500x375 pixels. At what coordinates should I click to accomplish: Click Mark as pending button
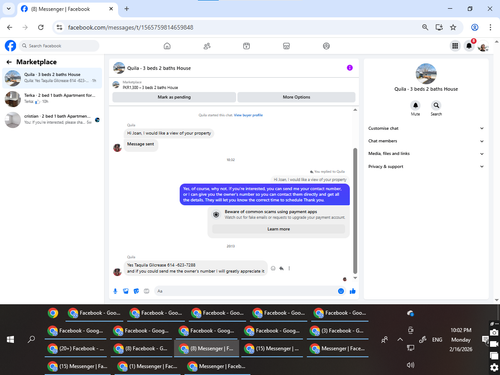pyautogui.click(x=174, y=97)
